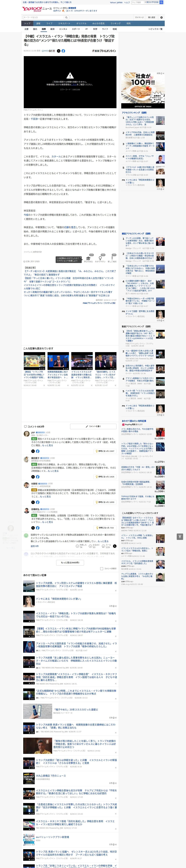
Task: Click the ログイン link
Action: (x=57, y=11)
